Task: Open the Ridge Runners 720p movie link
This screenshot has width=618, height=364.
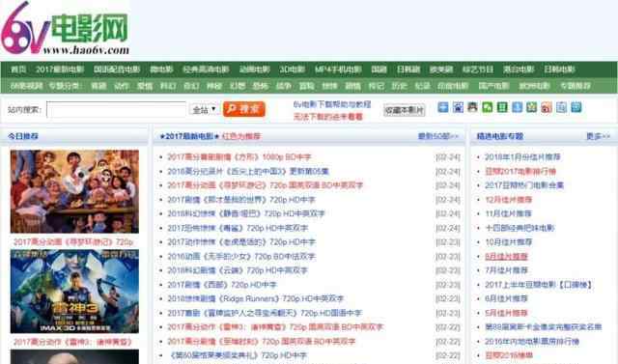Action: tap(255, 298)
